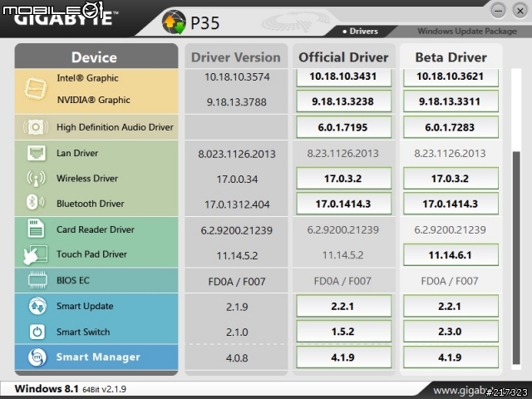Click installed Lan version 8.023.1126.2013
The width and height of the screenshot is (532, 399).
click(x=237, y=154)
